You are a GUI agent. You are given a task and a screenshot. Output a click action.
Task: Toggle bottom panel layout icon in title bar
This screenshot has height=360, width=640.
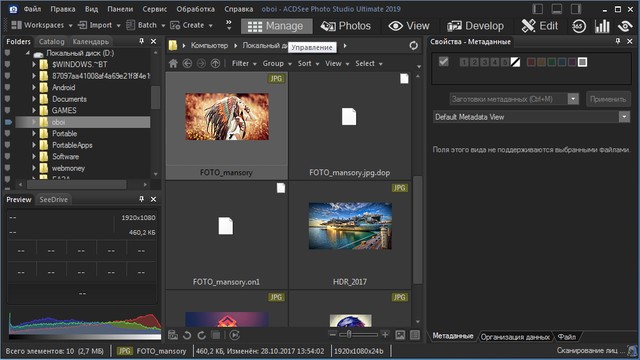click(557, 9)
